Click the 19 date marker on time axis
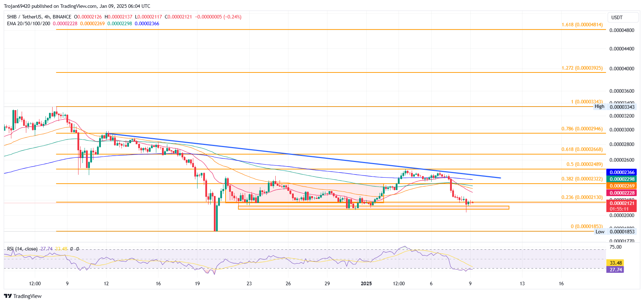 197,283
